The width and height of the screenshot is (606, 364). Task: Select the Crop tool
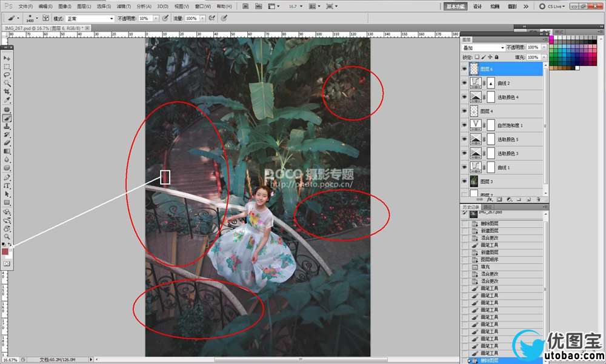click(7, 92)
